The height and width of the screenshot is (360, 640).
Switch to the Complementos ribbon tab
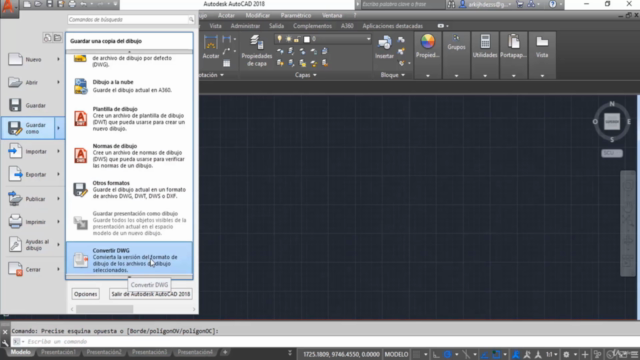(312, 26)
